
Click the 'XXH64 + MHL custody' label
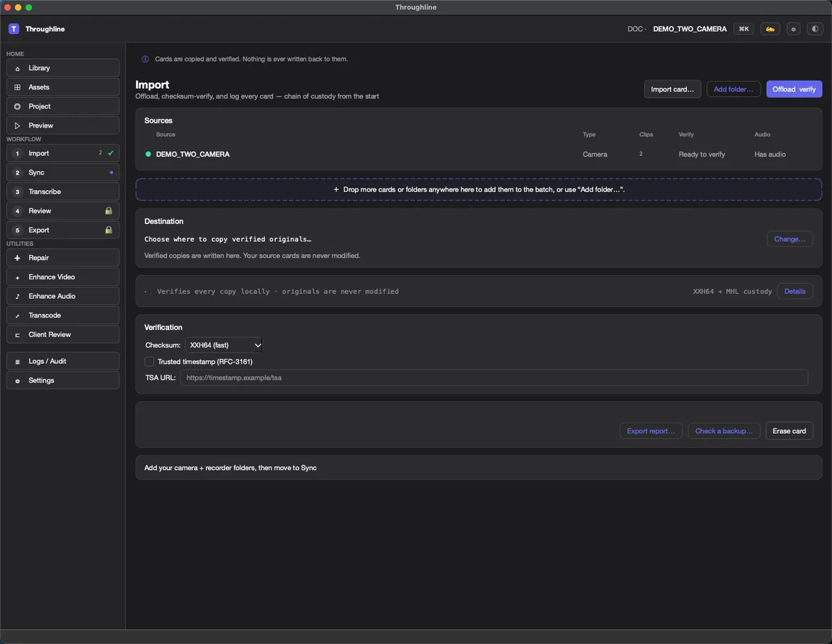tap(732, 292)
